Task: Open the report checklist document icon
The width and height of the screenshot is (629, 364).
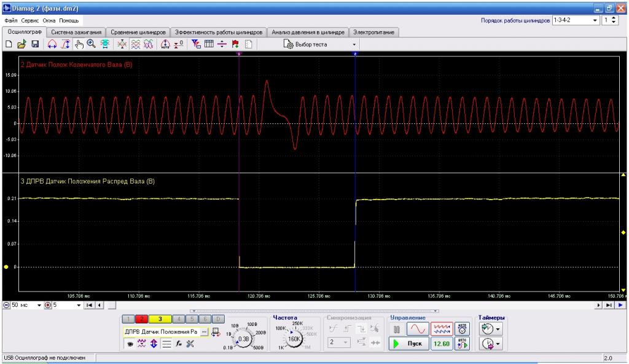Action: [249, 44]
